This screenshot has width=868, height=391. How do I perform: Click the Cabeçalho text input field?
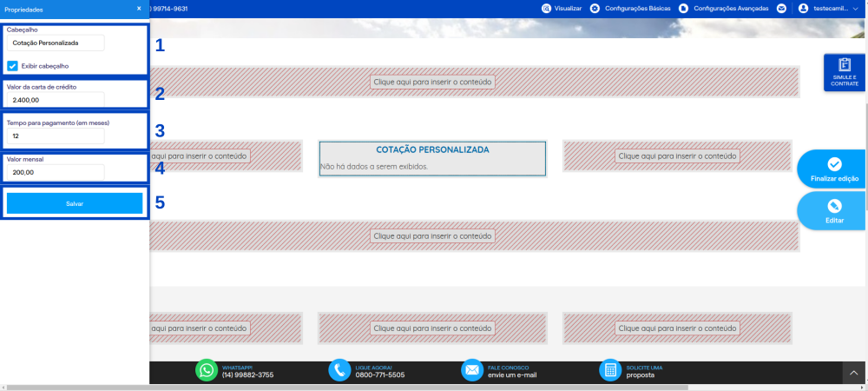(56, 43)
